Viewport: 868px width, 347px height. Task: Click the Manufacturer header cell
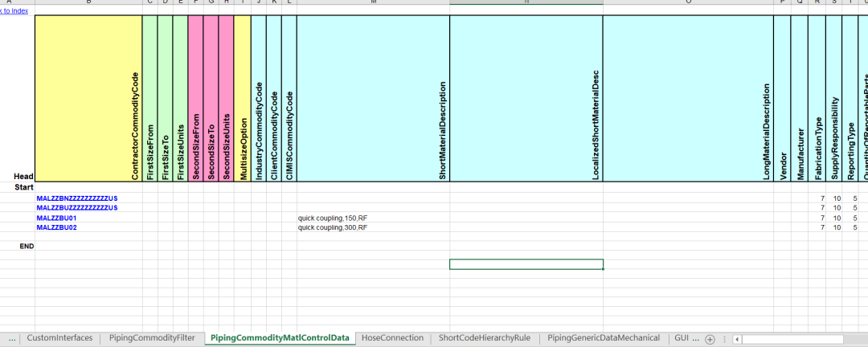800,98
